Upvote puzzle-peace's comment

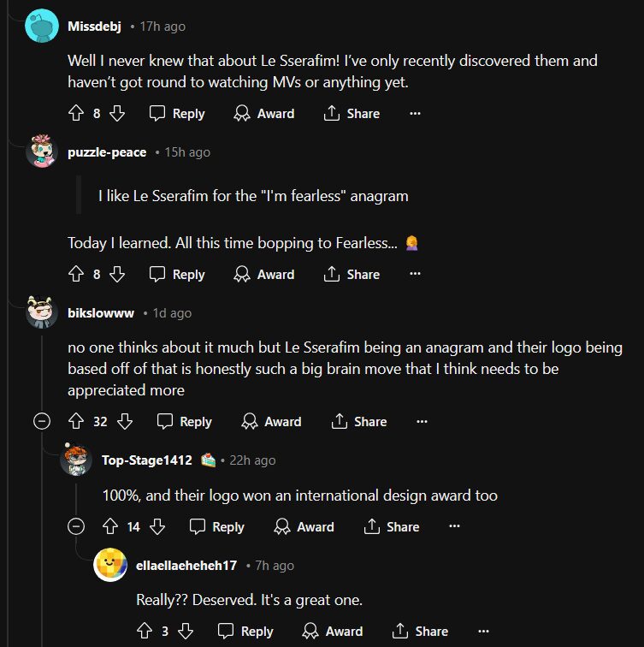click(75, 274)
